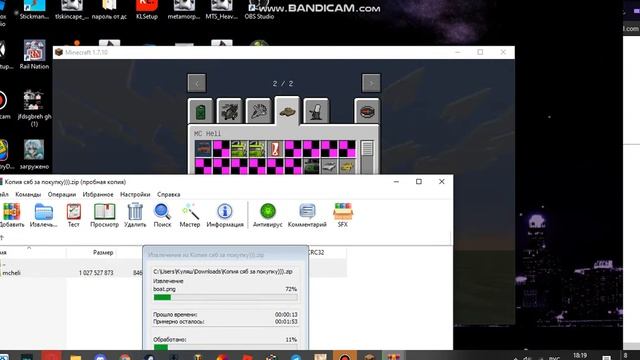This screenshot has width=640, height=360.
Task: Select the fuel canister tab in Minecraft
Action: (201, 111)
